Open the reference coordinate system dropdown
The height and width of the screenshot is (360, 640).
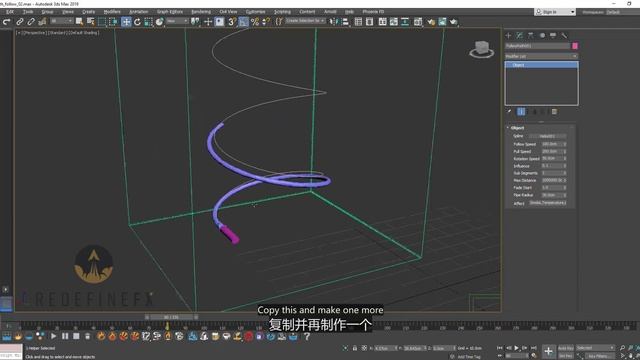pos(177,21)
